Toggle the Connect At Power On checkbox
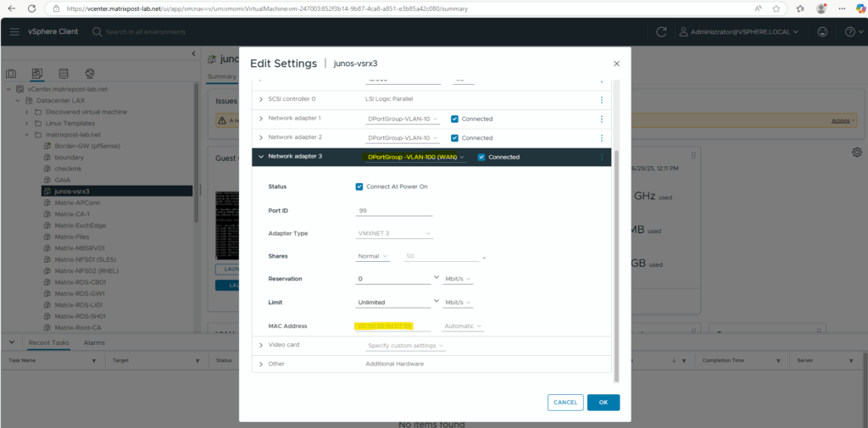 tap(359, 186)
